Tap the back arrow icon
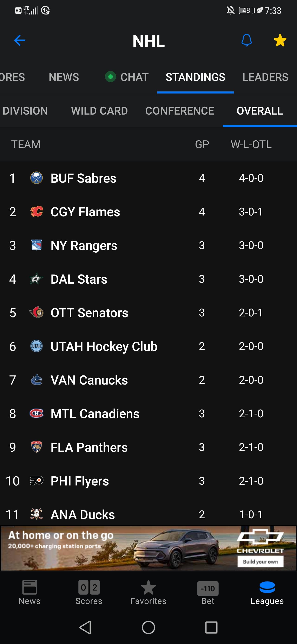The height and width of the screenshot is (644, 297). [x=20, y=40]
